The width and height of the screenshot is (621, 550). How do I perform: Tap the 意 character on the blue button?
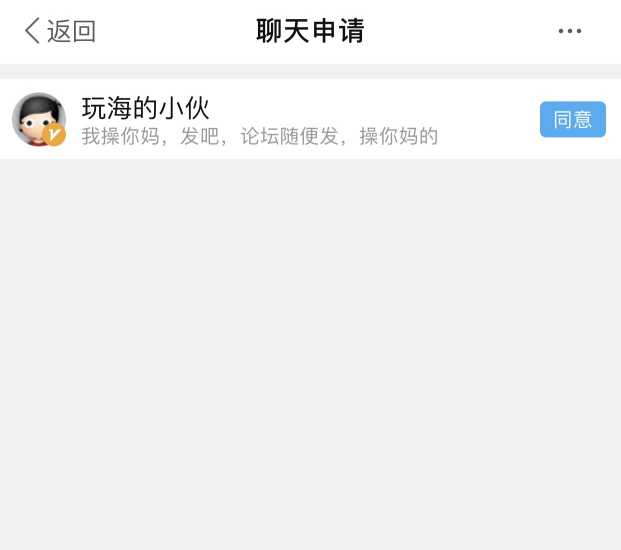[583, 120]
